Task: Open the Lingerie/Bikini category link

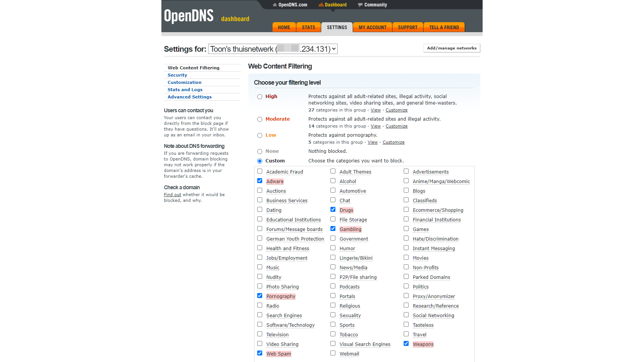Action: click(356, 258)
